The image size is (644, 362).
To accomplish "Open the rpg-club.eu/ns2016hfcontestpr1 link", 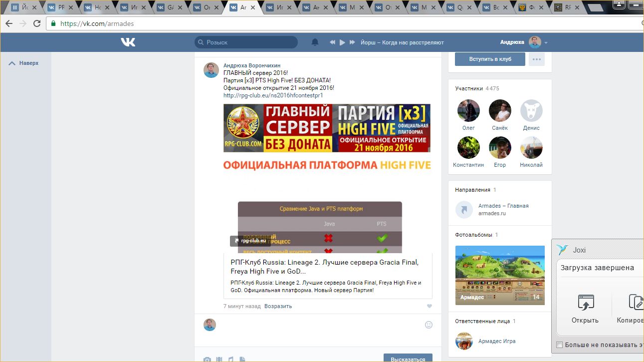I will point(273,95).
